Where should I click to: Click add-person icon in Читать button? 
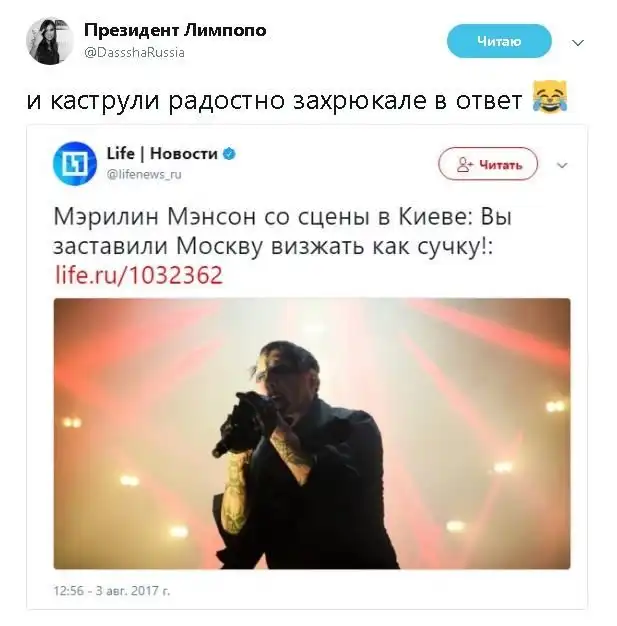point(465,164)
